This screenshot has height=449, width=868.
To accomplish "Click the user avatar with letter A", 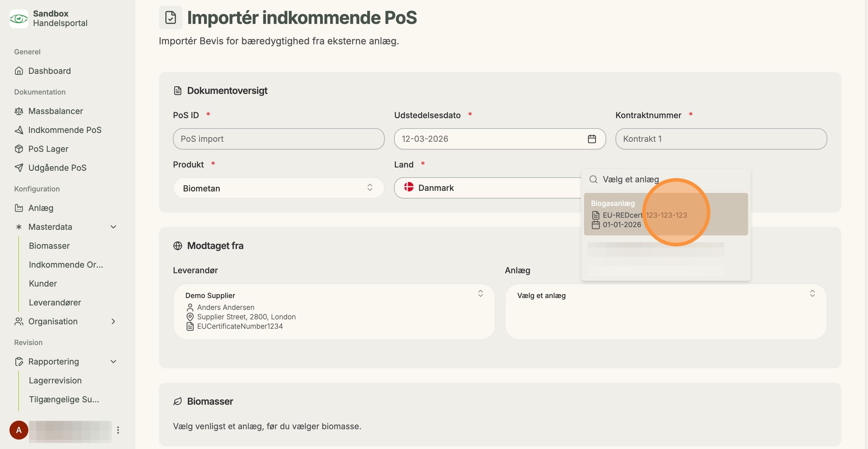I will click(x=19, y=430).
